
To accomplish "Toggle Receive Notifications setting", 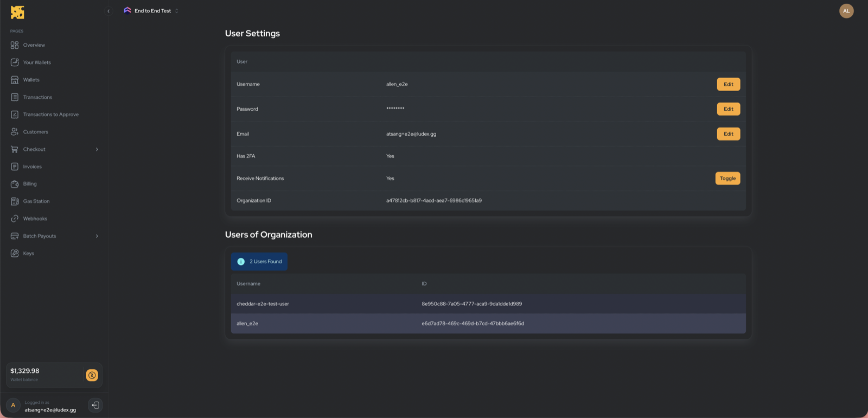I will point(727,178).
